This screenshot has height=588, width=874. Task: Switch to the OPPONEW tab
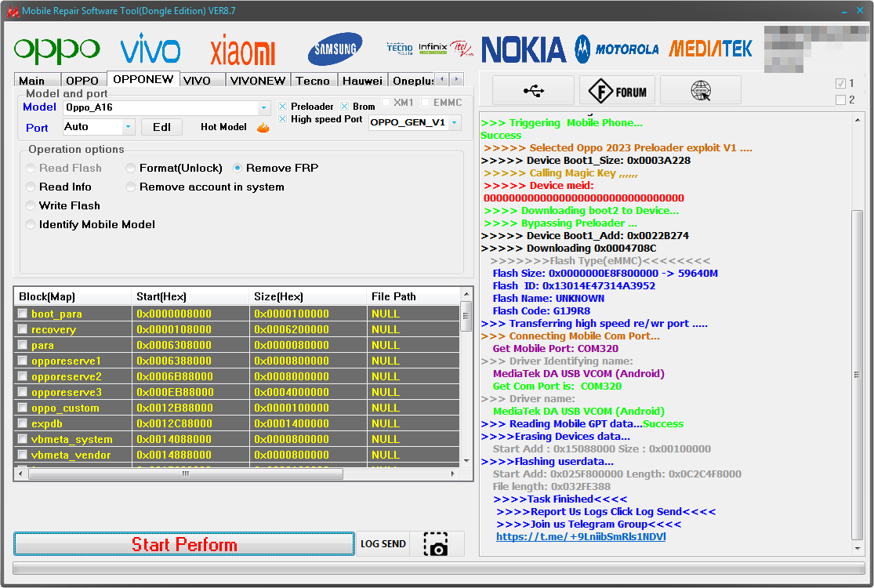click(143, 79)
